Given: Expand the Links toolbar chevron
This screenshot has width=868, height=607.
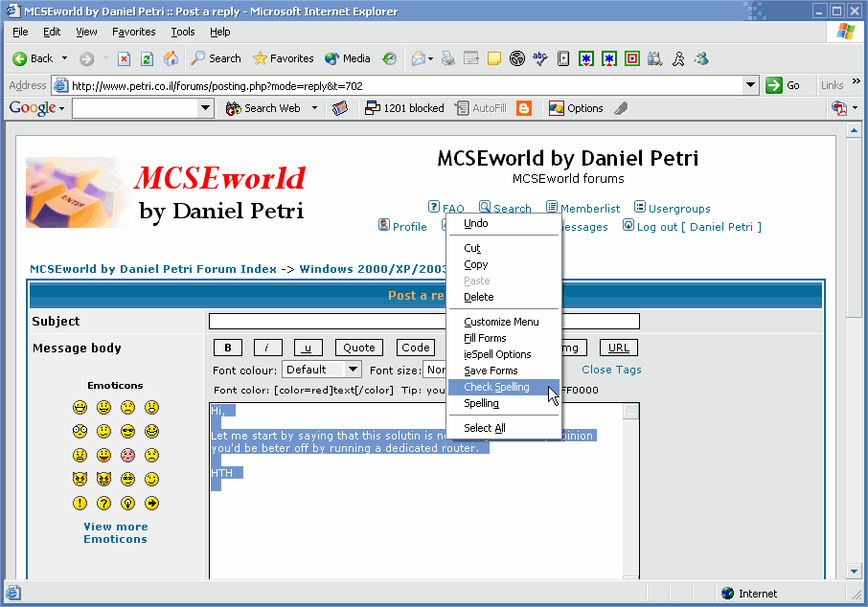Looking at the screenshot, I should [x=857, y=81].
